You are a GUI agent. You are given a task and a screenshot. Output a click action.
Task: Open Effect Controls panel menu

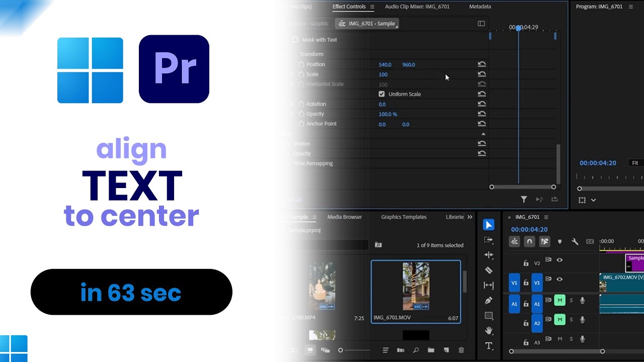[372, 7]
